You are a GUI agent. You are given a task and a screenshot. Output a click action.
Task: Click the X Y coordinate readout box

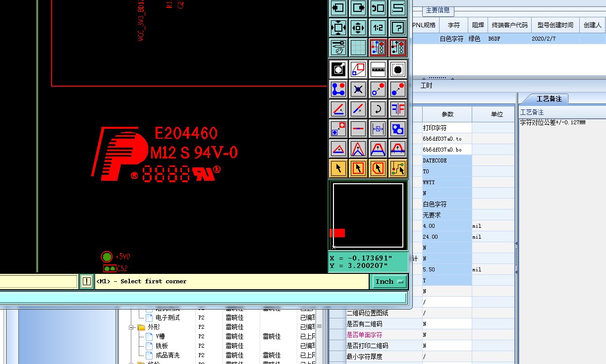point(368,262)
